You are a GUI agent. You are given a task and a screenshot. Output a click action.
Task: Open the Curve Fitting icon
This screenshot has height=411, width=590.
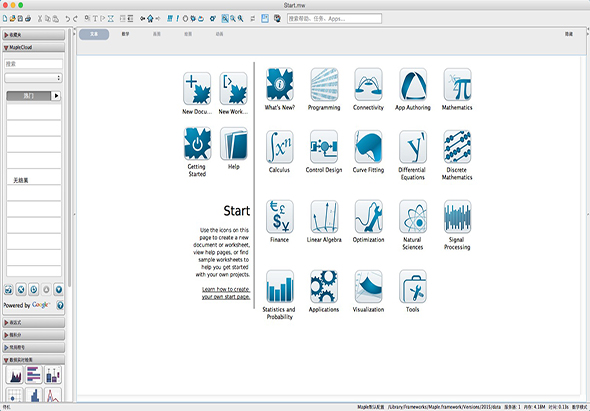pyautogui.click(x=368, y=147)
